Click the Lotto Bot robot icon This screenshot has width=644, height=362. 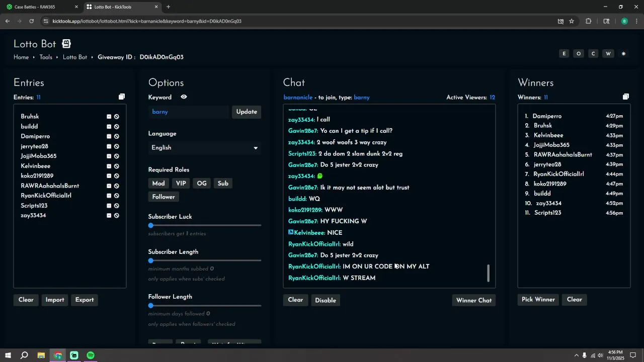(66, 44)
